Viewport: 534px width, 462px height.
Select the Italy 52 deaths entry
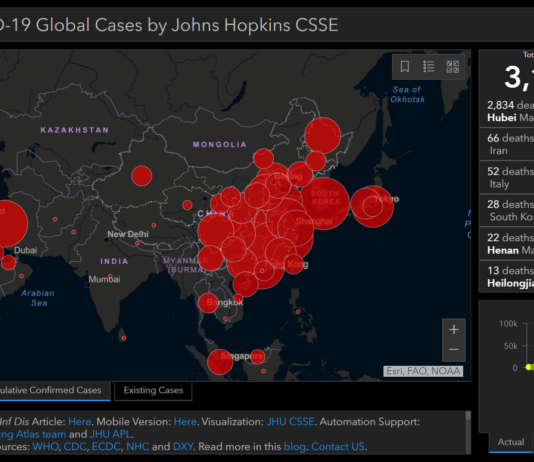pyautogui.click(x=507, y=177)
